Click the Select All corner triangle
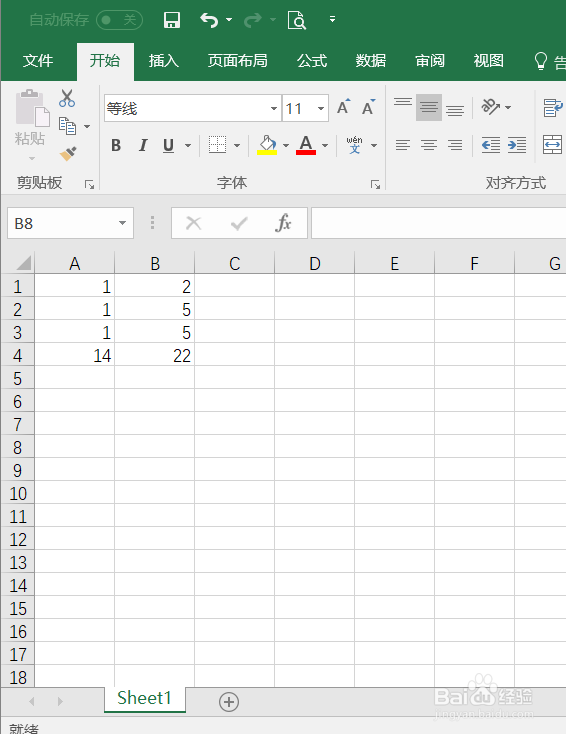This screenshot has height=734, width=566. (23, 263)
